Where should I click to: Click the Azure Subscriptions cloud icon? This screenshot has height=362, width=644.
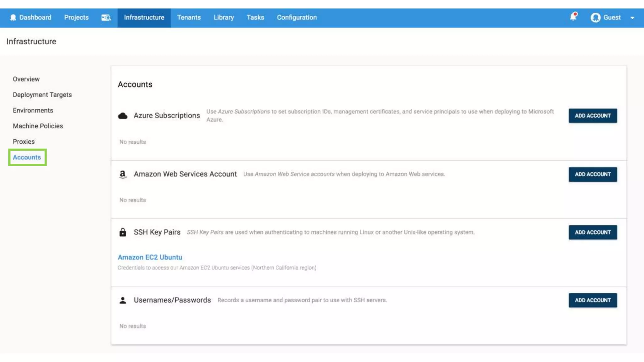pyautogui.click(x=123, y=116)
